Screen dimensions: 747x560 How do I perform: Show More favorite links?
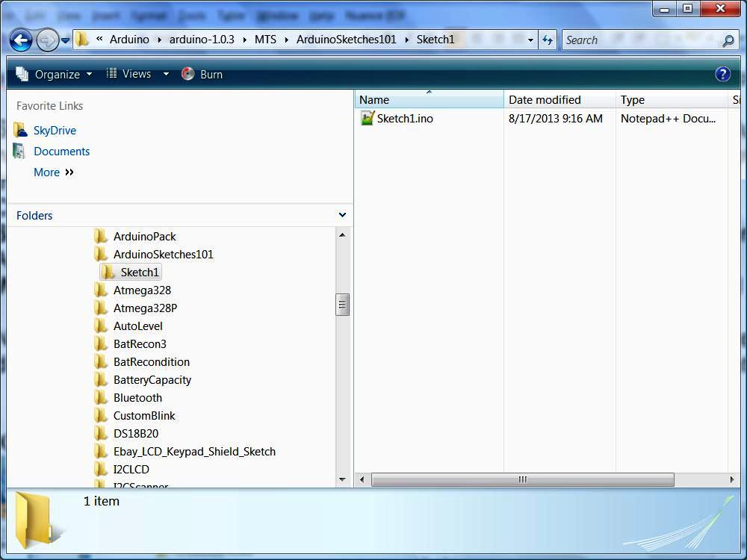53,172
